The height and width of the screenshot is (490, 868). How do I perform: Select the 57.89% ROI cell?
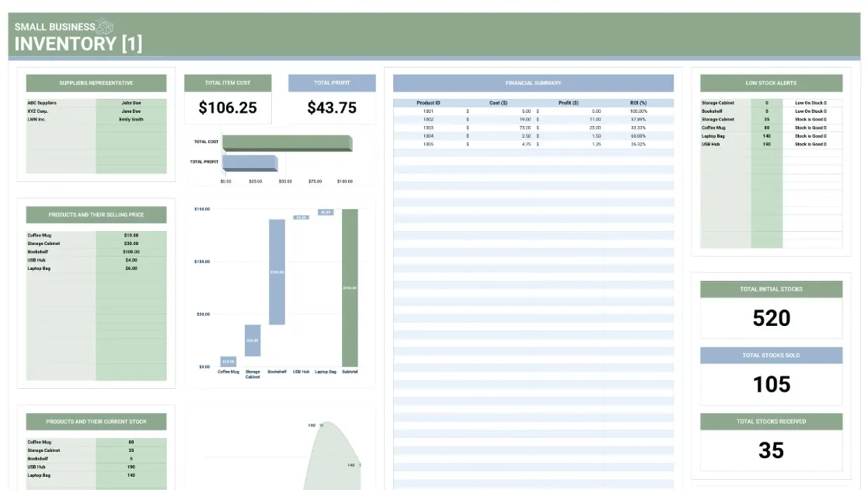pos(638,120)
